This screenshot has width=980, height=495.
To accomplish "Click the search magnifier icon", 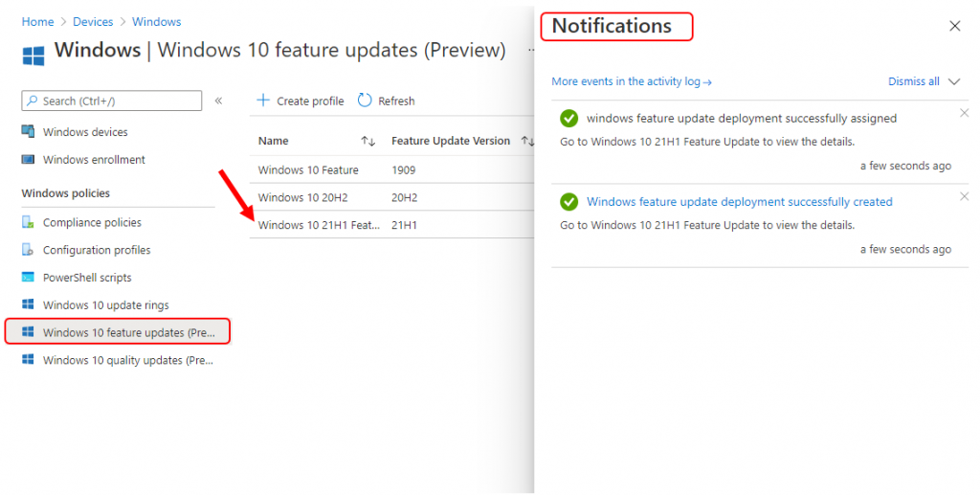I will [32, 100].
